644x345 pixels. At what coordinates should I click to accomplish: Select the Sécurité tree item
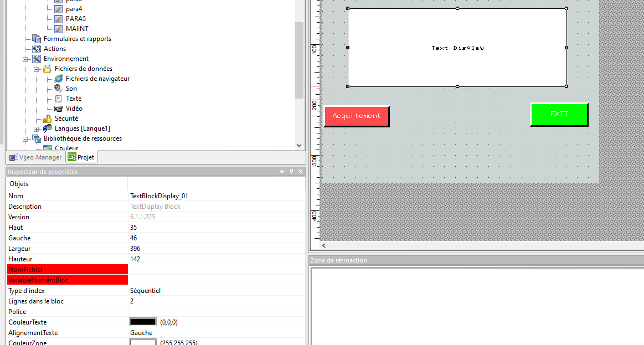click(x=66, y=119)
